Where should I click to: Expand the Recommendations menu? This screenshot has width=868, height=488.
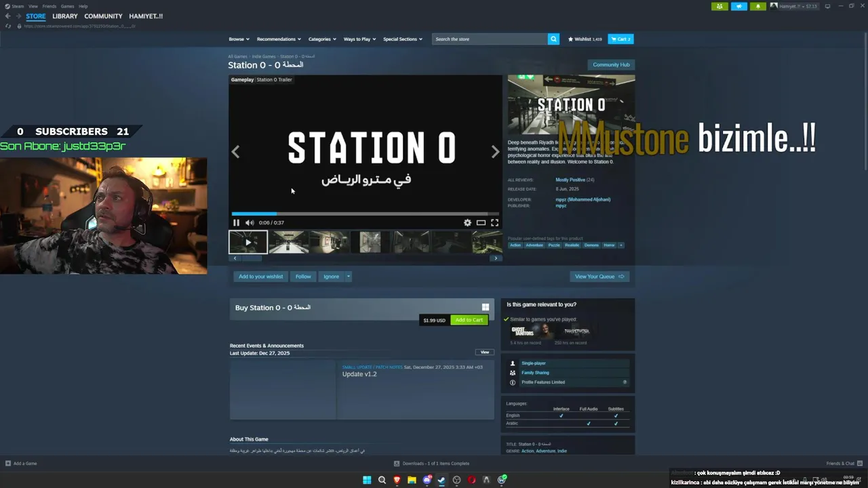pos(279,39)
